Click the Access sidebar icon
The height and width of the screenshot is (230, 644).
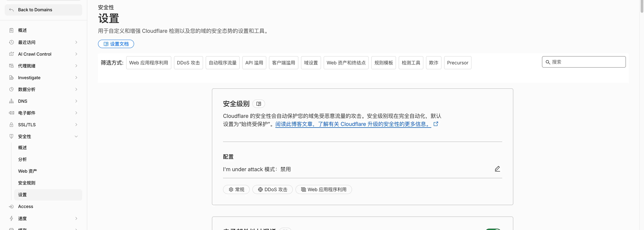(11, 206)
